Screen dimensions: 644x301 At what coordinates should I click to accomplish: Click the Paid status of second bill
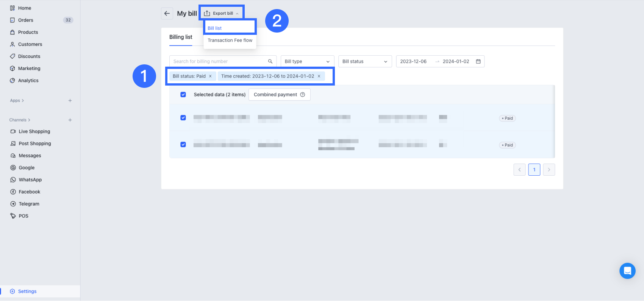point(507,145)
